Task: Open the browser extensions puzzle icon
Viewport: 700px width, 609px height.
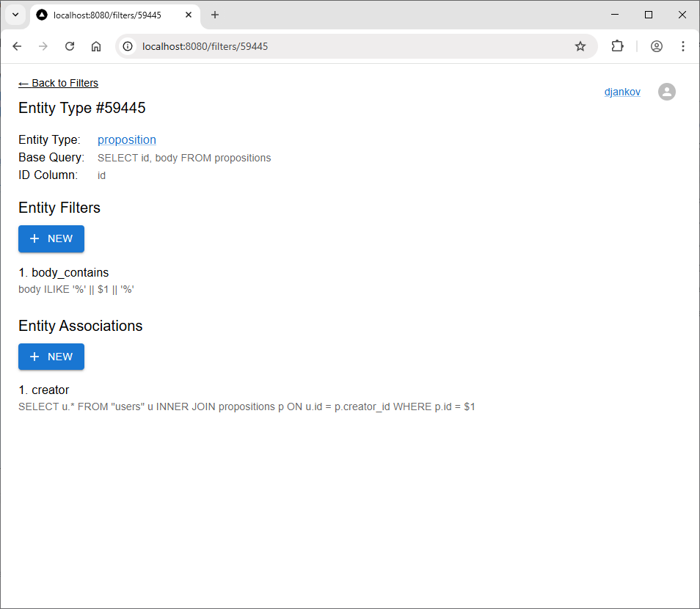Action: (617, 46)
